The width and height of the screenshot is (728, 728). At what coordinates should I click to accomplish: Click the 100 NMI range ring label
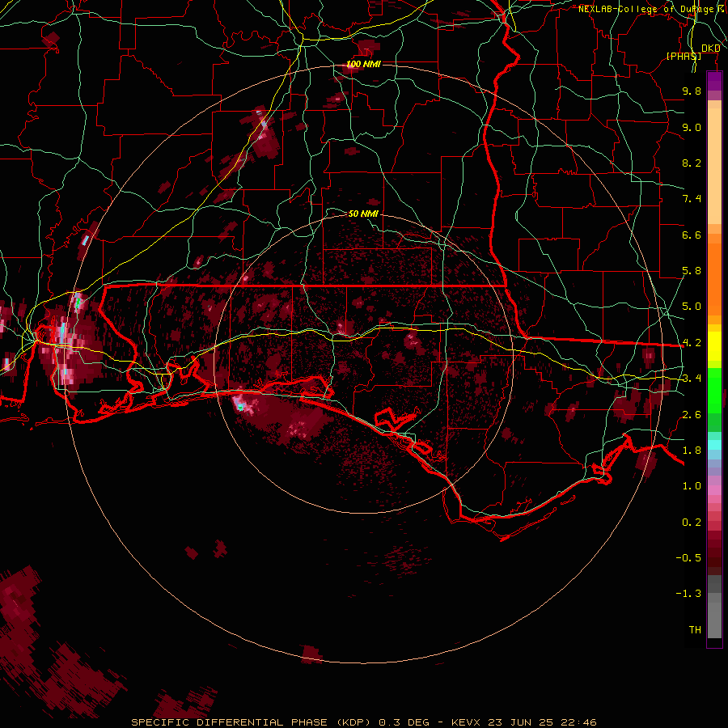pos(363,64)
